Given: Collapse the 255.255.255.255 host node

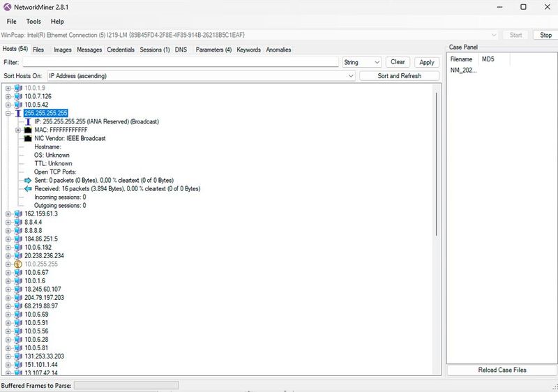Looking at the screenshot, I should coord(8,113).
